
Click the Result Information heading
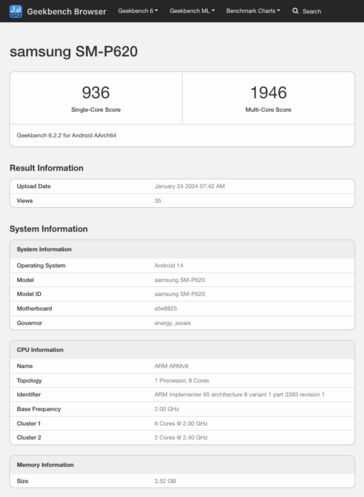[46, 168]
